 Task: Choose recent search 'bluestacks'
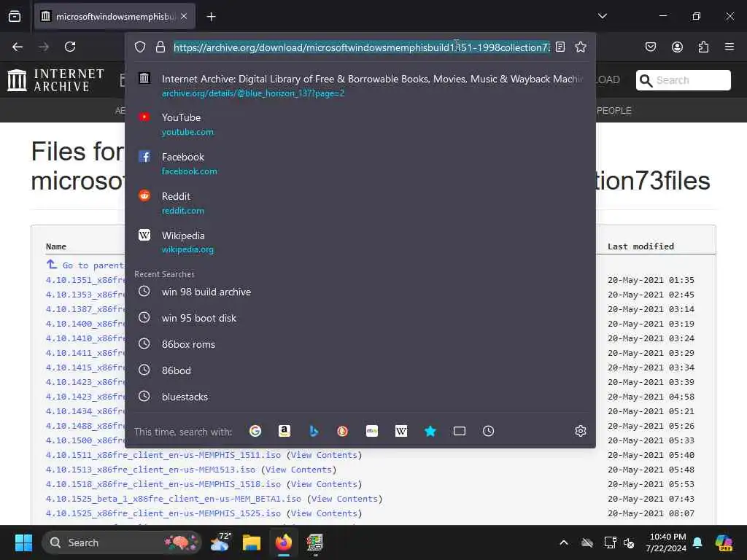(x=360, y=396)
